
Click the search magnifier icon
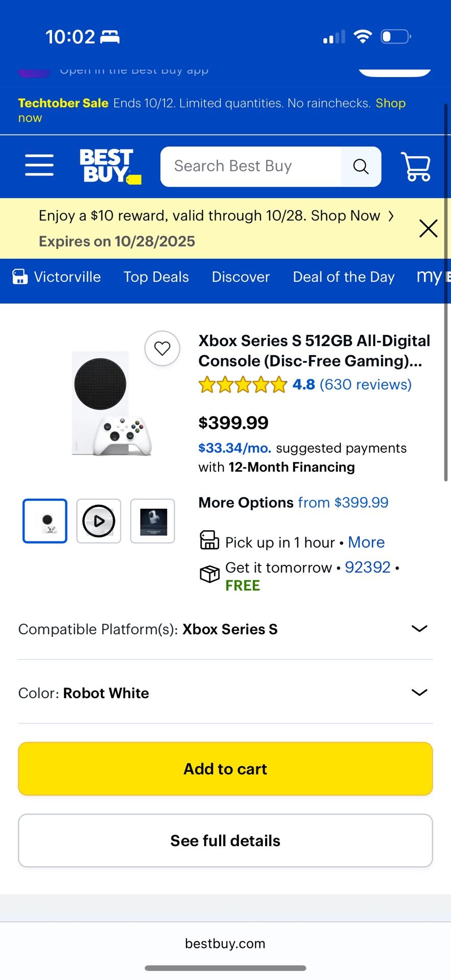[x=361, y=166]
